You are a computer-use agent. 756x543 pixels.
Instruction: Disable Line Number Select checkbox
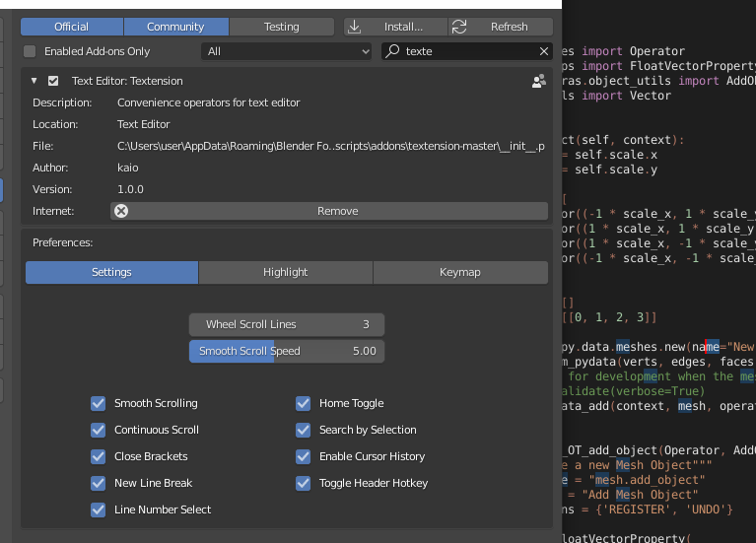(99, 509)
